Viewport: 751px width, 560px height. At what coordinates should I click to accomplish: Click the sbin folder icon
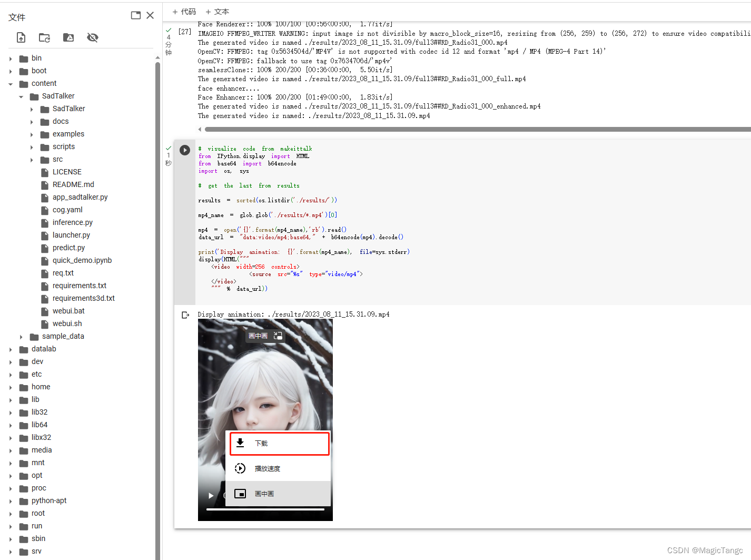click(x=24, y=539)
